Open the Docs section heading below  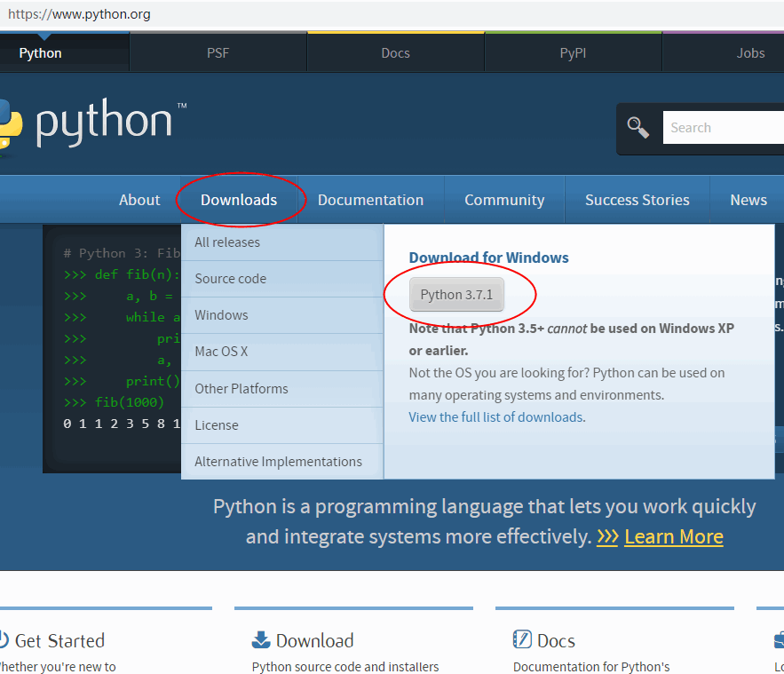pyautogui.click(x=556, y=641)
